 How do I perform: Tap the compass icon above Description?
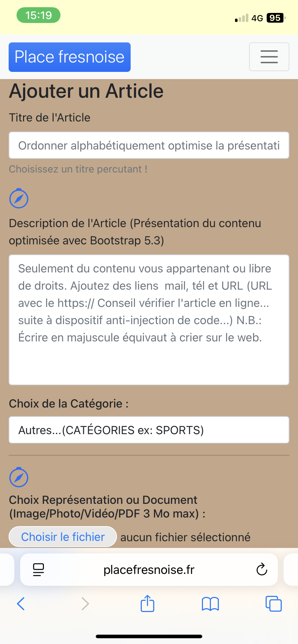click(19, 198)
